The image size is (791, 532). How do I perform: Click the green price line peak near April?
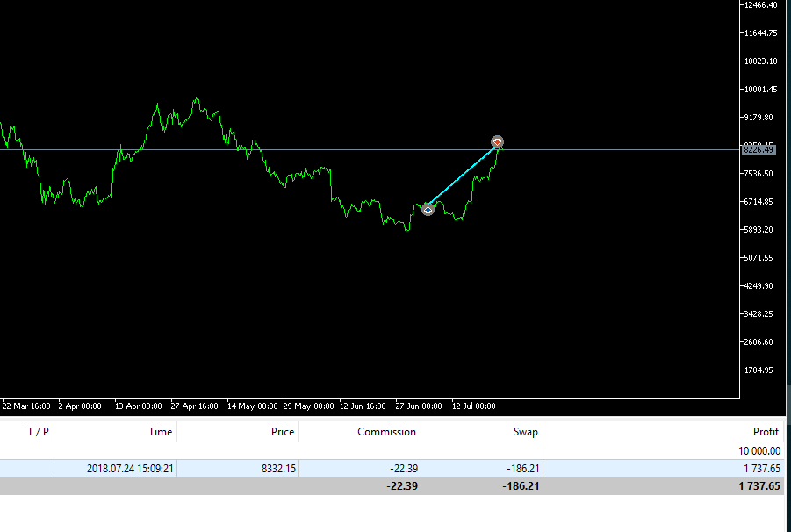[x=196, y=99]
